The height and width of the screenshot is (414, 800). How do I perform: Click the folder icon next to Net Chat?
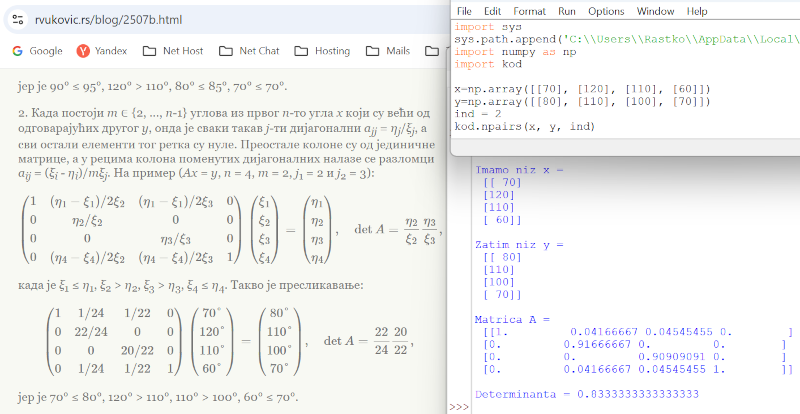coord(225,51)
